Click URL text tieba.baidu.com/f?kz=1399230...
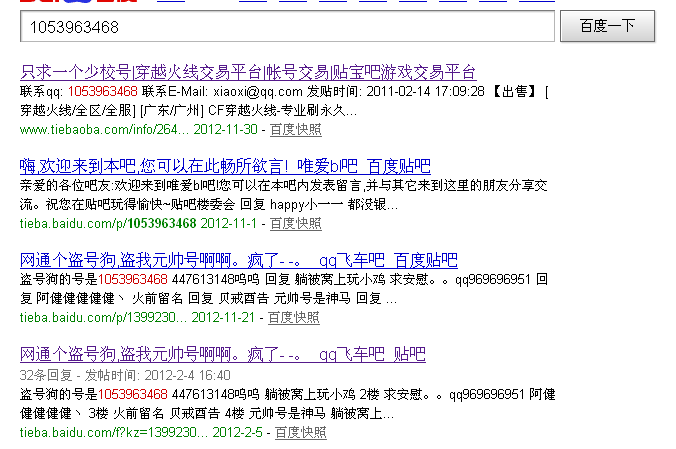Screen dimensions: 676x449 114,432
